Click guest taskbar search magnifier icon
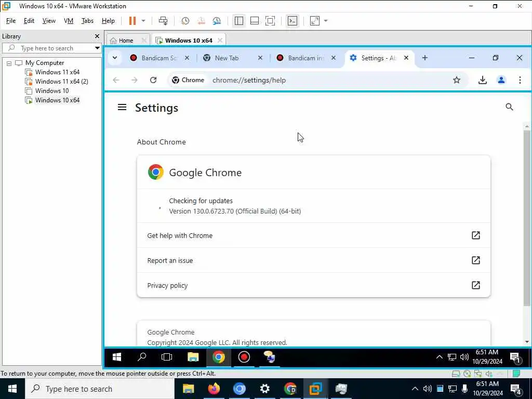532x399 pixels. point(142,357)
